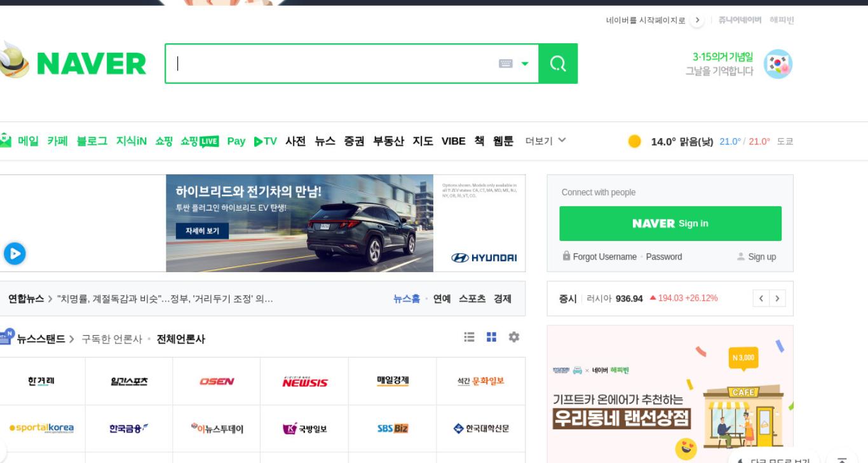The width and height of the screenshot is (868, 463).
Task: Open the 문화일보 press logo
Action: [x=481, y=381]
